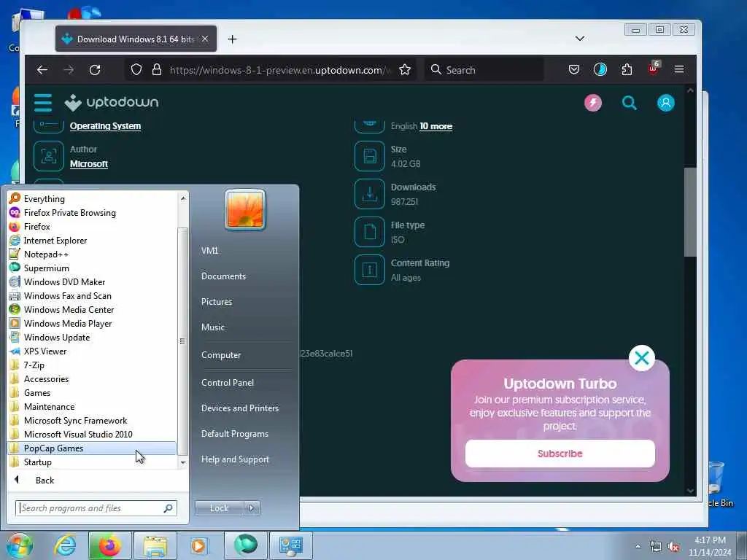The width and height of the screenshot is (747, 560).
Task: Open Control Panel from the Start menu
Action: pos(228,383)
